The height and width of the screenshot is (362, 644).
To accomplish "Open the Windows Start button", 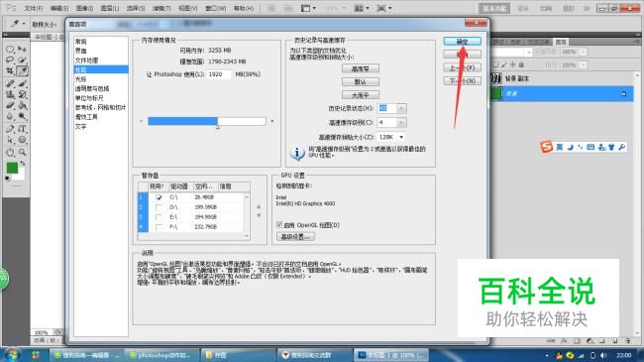I will tap(12, 355).
